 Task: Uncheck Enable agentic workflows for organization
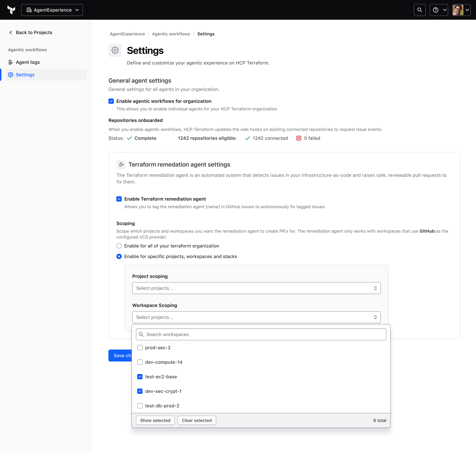click(111, 101)
